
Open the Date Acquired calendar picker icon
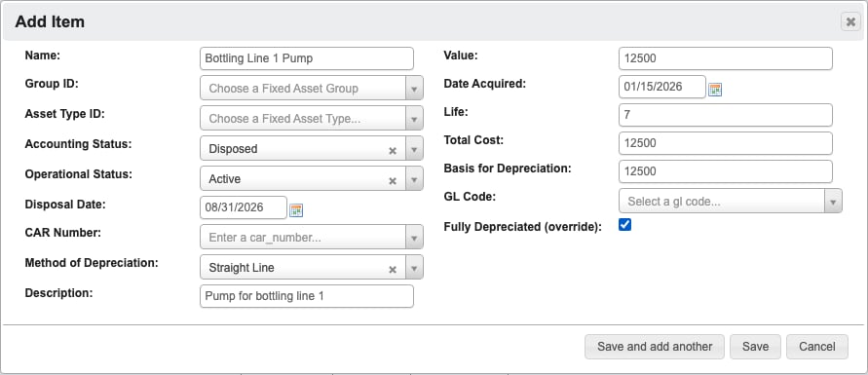point(715,90)
